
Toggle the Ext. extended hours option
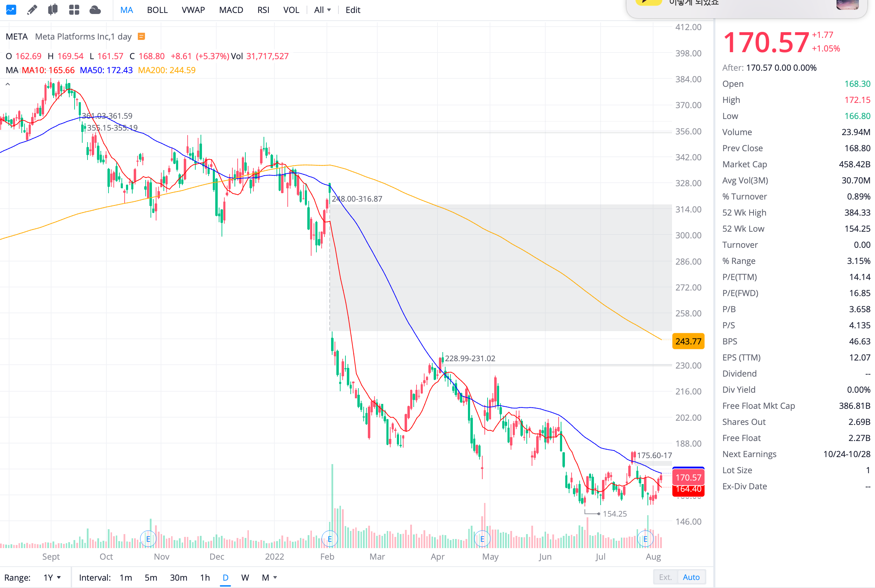(x=665, y=577)
